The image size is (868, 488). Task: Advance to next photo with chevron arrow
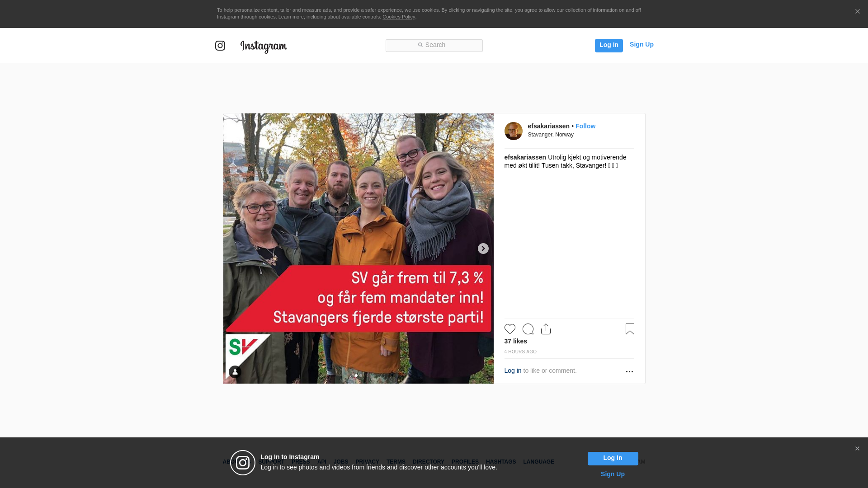483,249
